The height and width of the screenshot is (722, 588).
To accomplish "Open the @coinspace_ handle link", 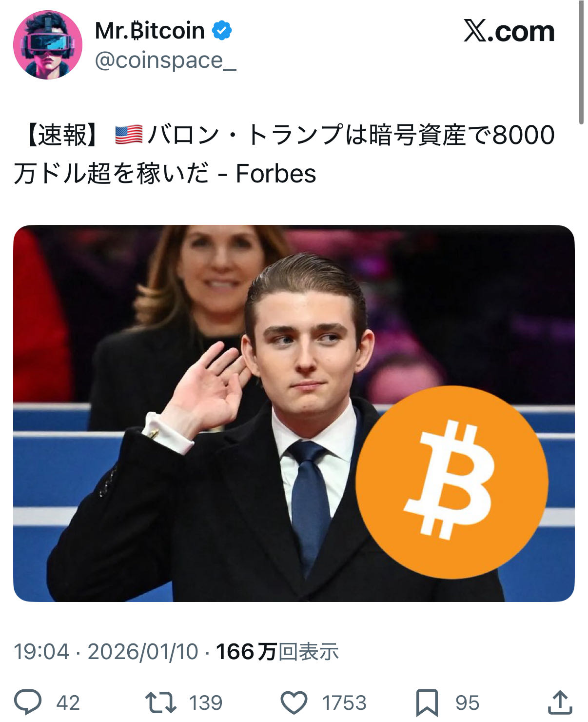I will pos(166,60).
